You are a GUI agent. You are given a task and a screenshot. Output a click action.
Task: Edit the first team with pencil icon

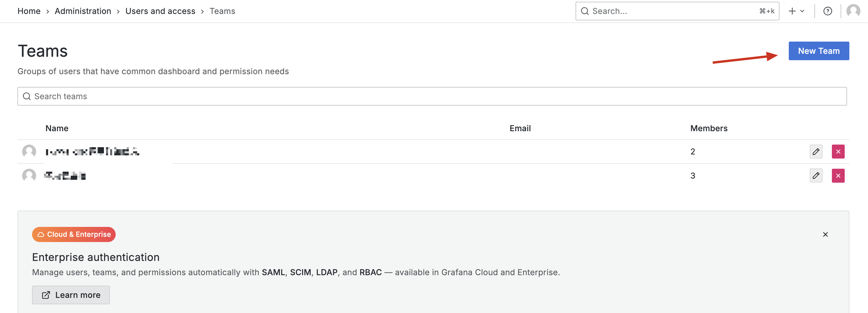[816, 152]
